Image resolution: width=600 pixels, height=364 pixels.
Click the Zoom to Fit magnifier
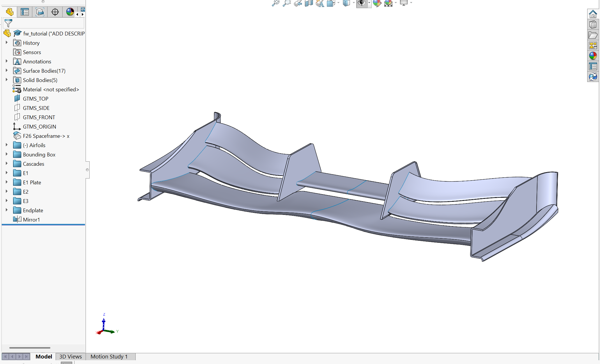click(x=275, y=3)
